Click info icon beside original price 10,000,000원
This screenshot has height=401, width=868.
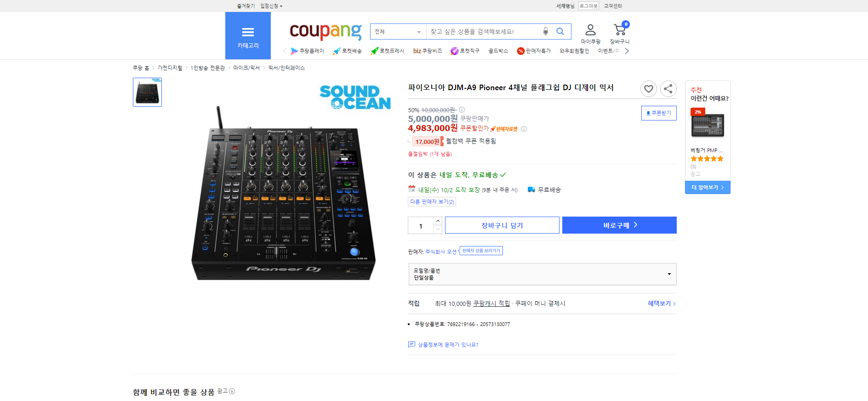click(462, 109)
